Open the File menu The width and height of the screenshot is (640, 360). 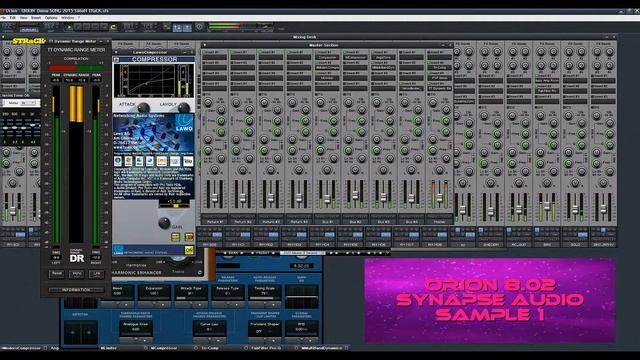pyautogui.click(x=3, y=18)
